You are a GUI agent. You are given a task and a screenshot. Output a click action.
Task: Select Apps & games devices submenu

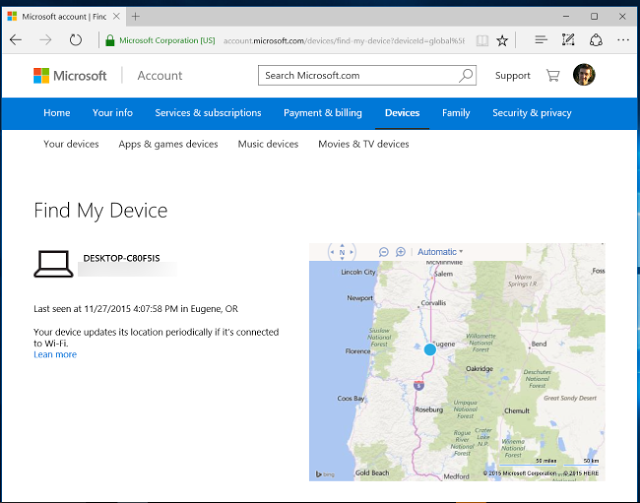coord(168,144)
